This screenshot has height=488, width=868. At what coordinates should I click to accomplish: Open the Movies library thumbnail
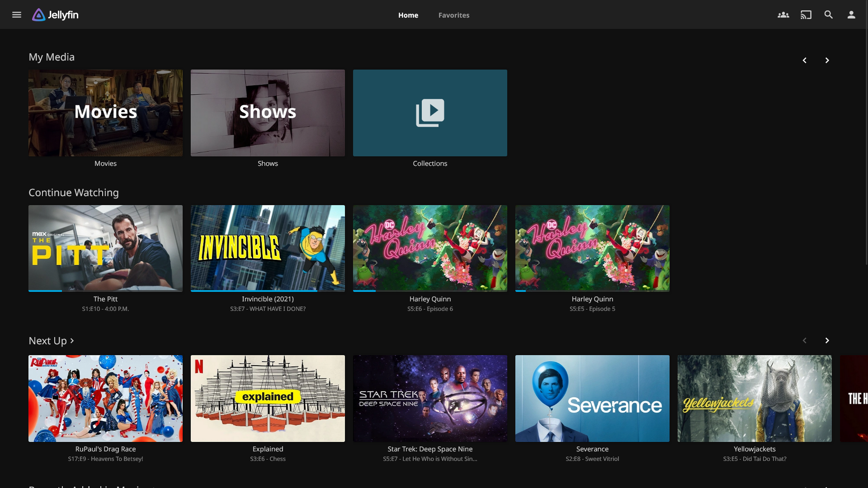click(105, 113)
